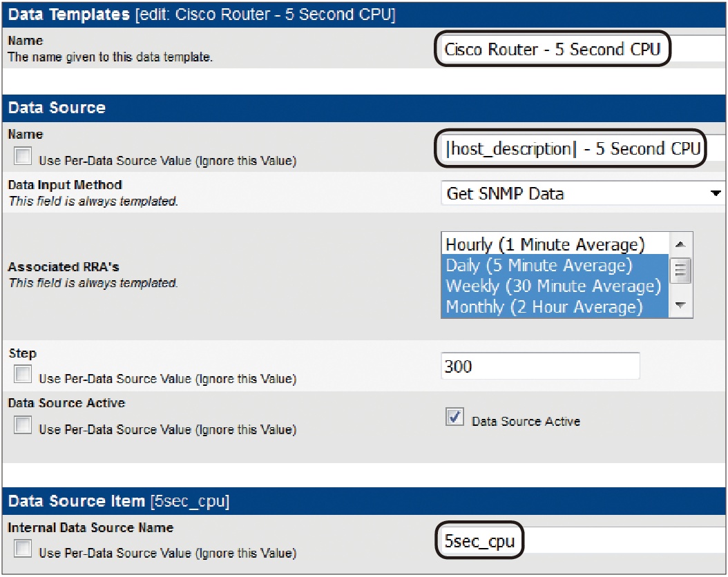Toggle per-data source value checkbox under Step
The height and width of the screenshot is (577, 728).
pyautogui.click(x=23, y=373)
